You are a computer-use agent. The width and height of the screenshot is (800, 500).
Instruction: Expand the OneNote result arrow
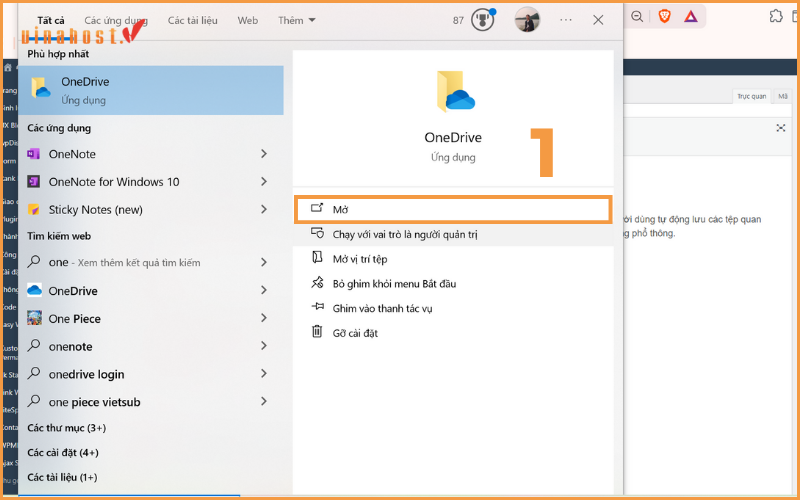[264, 154]
